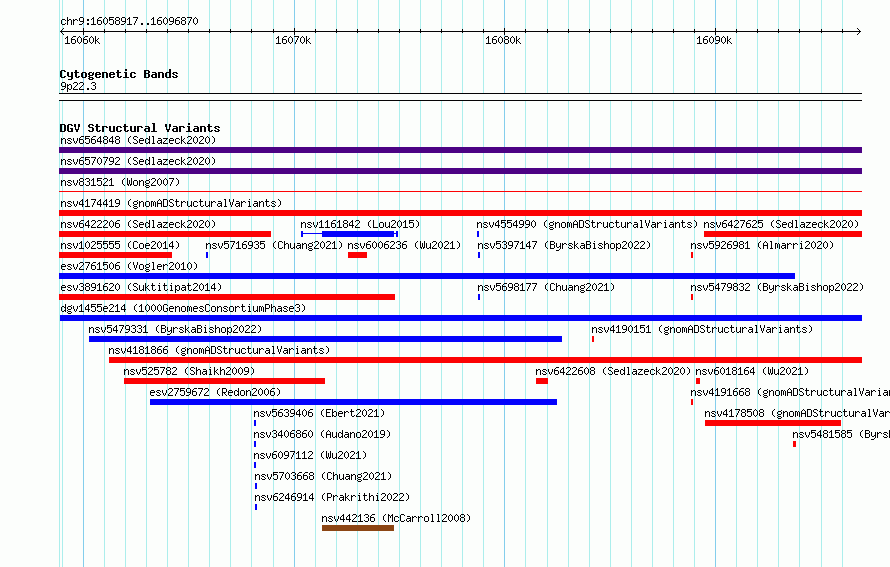Screen dimensions: 890x567
Task: Select the blue bar under esv2761506
Action: tap(427, 276)
